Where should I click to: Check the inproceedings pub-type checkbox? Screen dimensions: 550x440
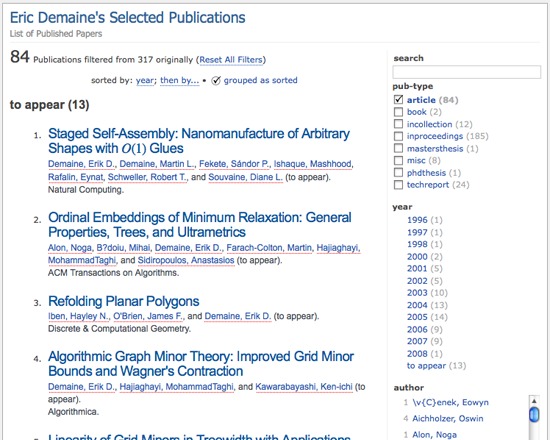(x=398, y=136)
